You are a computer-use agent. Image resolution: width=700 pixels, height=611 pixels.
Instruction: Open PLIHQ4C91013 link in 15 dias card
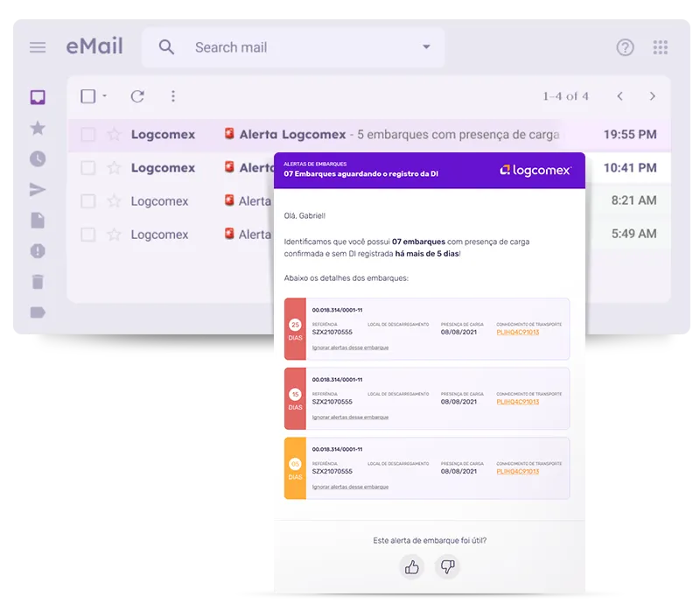click(x=517, y=402)
